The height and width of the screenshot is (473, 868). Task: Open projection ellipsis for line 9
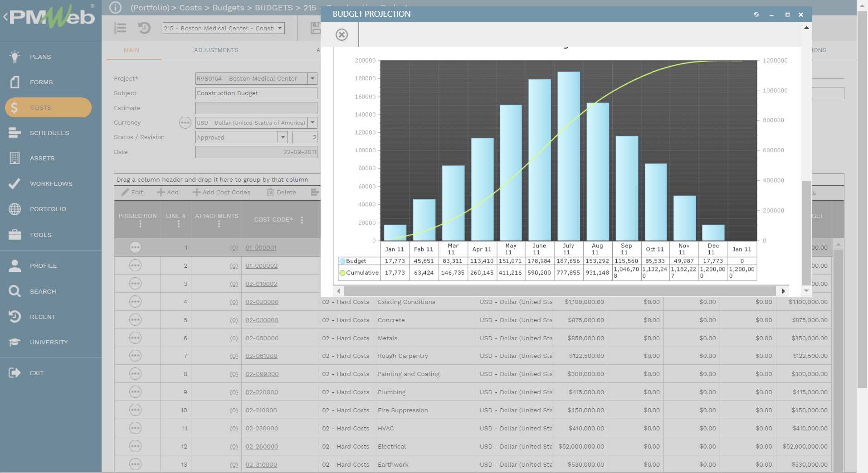tap(135, 392)
